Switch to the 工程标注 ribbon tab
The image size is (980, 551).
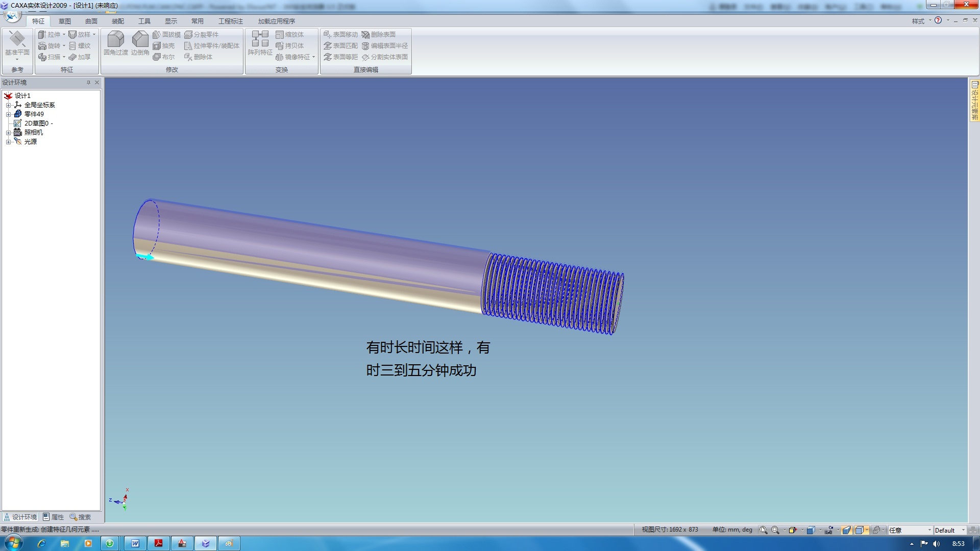point(231,21)
